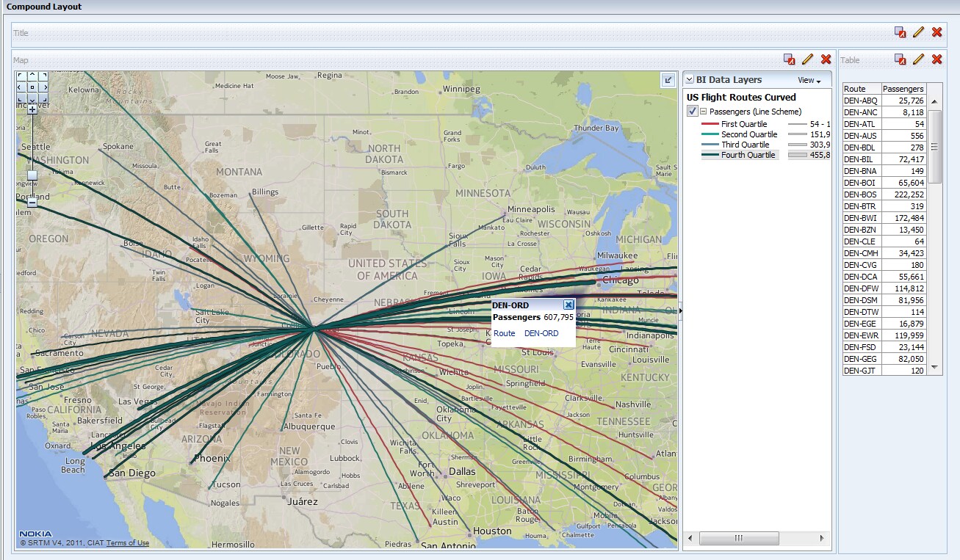This screenshot has width=960, height=560.
Task: Click the map zoom slider handle
Action: point(32,175)
